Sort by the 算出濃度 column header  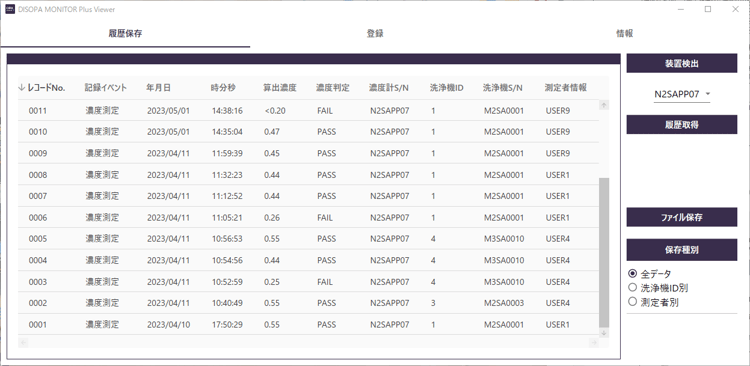coord(280,88)
